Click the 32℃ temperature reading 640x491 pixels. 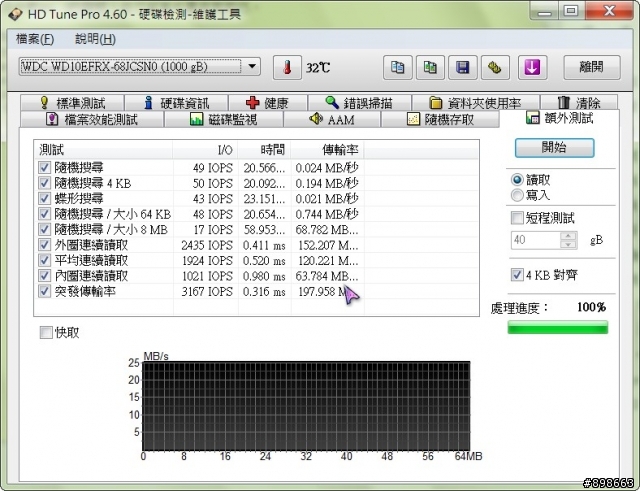(318, 68)
